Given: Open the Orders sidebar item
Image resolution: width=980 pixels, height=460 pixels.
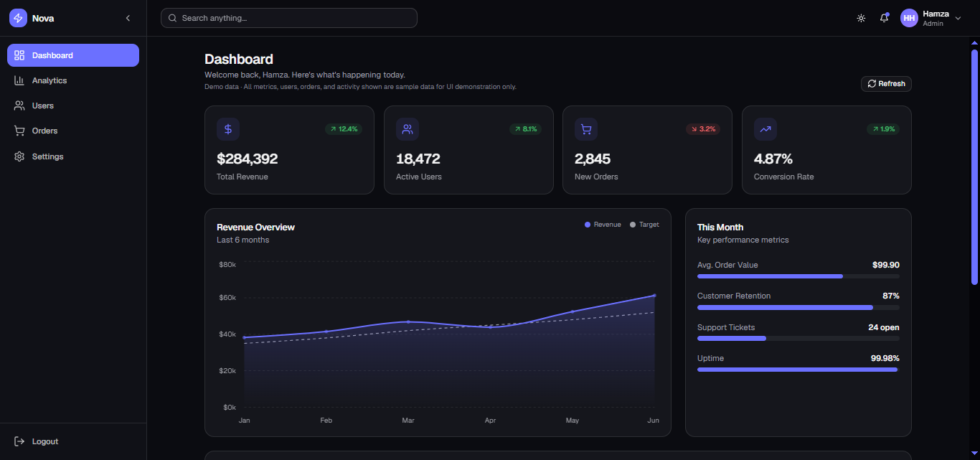Looking at the screenshot, I should (x=73, y=131).
